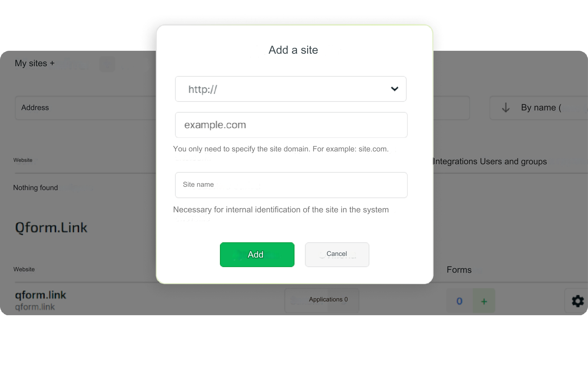This screenshot has height=365, width=588.
Task: Select the Users and groups header
Action: point(513,162)
